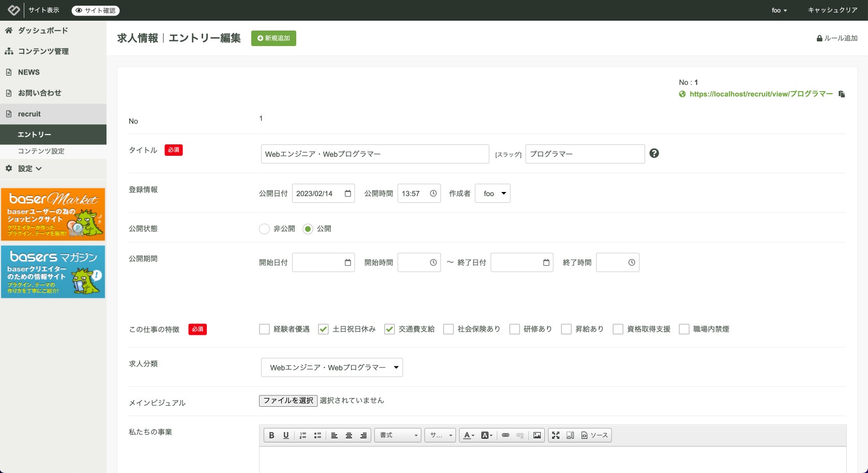The image size is (868, 473).
Task: Center align the editor text
Action: (x=349, y=435)
